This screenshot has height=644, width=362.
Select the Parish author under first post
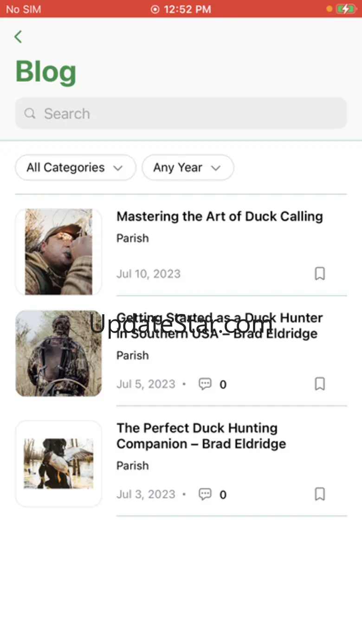pos(133,238)
